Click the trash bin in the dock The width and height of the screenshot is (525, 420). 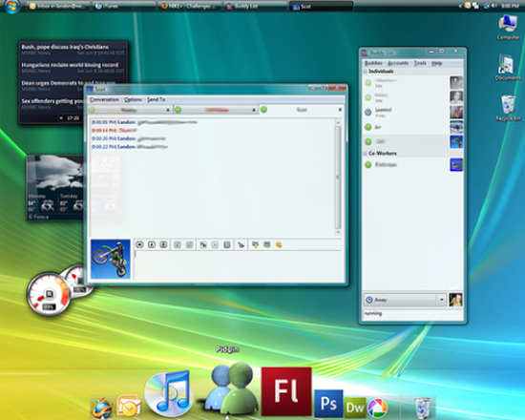point(422,407)
